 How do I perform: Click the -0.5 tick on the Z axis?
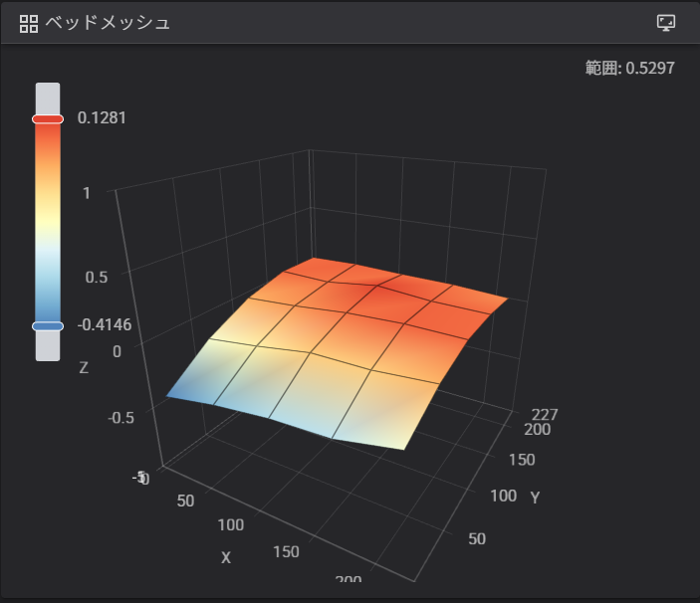[x=121, y=418]
